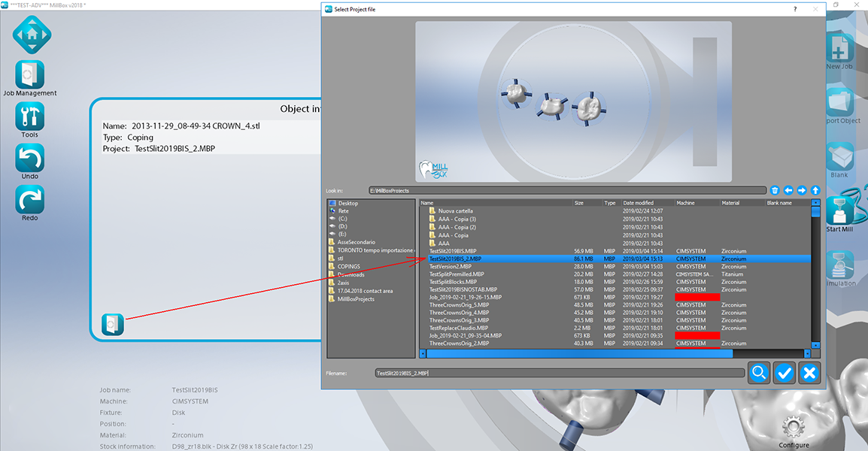Click the project preview thumbnail with three crowns

tap(573, 101)
